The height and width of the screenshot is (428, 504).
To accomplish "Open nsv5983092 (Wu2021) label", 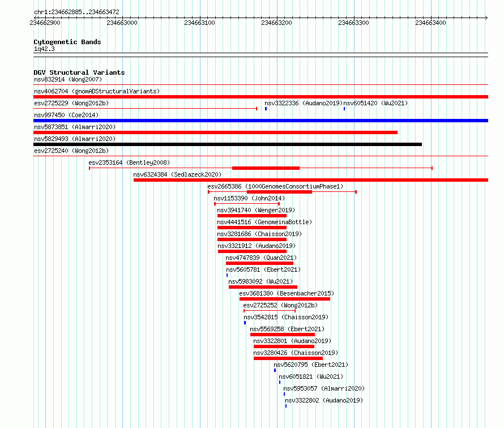I will 260,281.
